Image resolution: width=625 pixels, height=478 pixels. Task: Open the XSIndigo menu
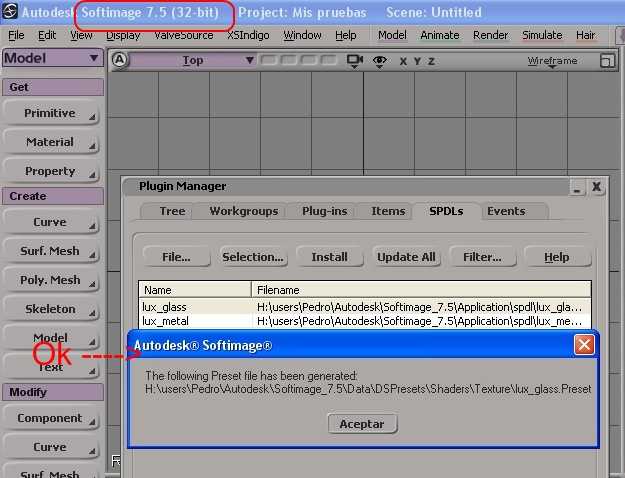[248, 35]
